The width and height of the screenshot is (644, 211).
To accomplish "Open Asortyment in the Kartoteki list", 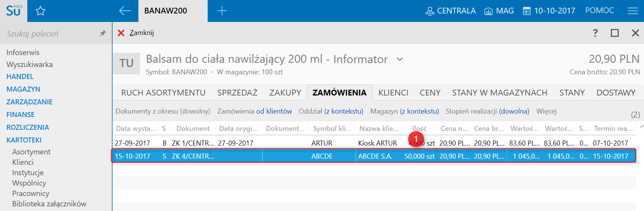I will coord(31,152).
